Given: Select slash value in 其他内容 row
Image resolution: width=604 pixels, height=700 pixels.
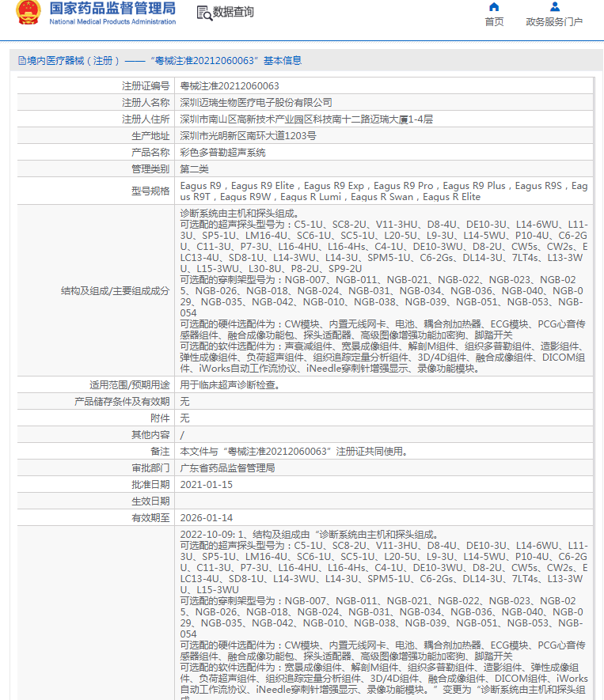Looking at the screenshot, I should (x=182, y=435).
